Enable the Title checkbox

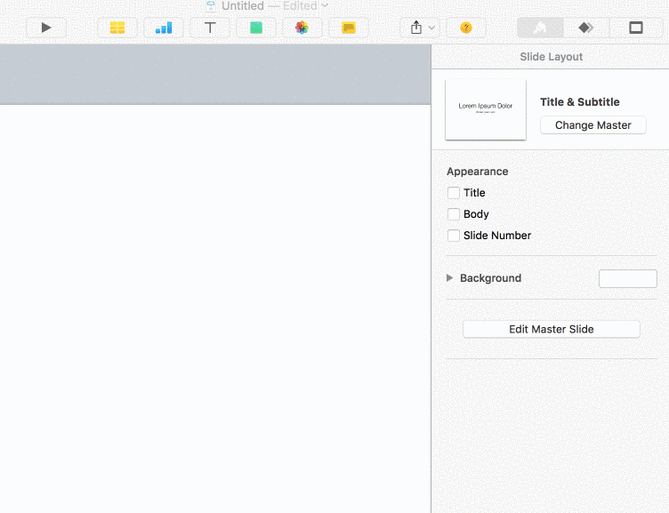pos(454,193)
